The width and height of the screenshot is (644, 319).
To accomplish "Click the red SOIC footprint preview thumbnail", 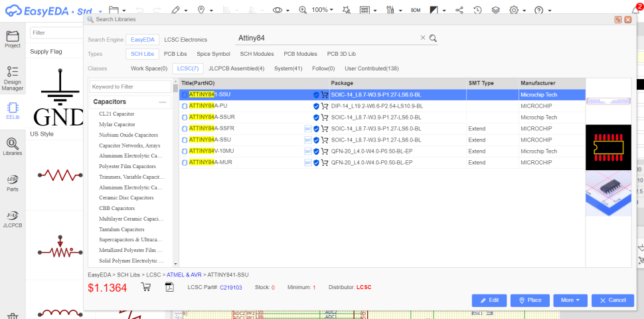I will coord(608,147).
